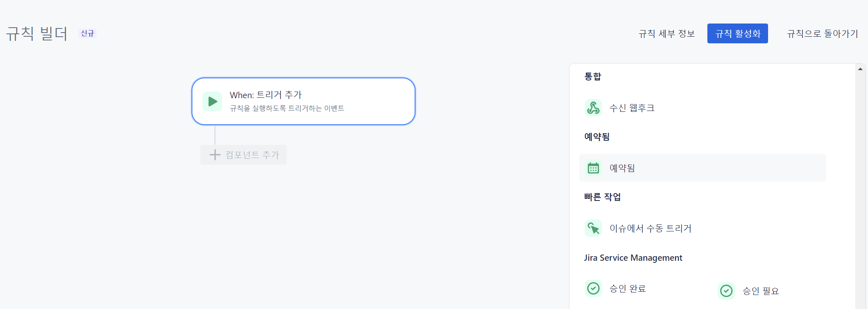Click the 승인 필요 checkmark icon

point(726,291)
